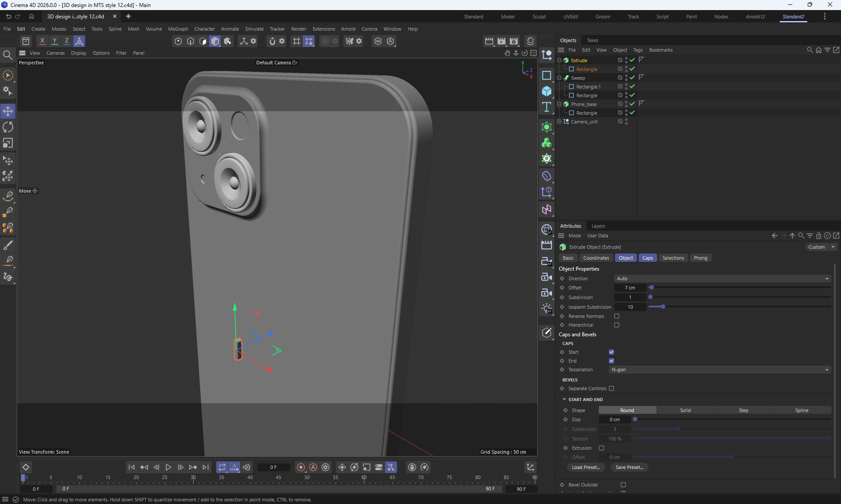Select the Rotate tool in left toolbar
Image resolution: width=841 pixels, height=504 pixels.
[x=8, y=127]
